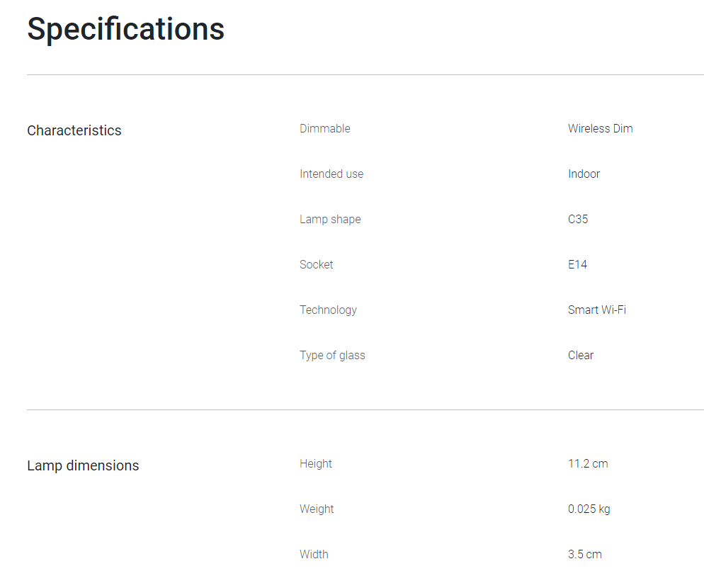This screenshot has width=704, height=588.
Task: Select the Indoor value text
Action: pyautogui.click(x=584, y=174)
